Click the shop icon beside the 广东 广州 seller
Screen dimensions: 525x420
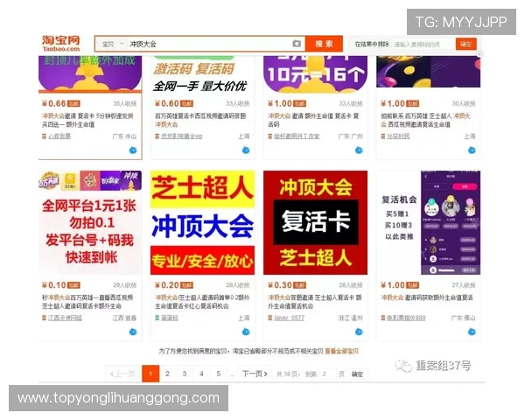(x=269, y=136)
